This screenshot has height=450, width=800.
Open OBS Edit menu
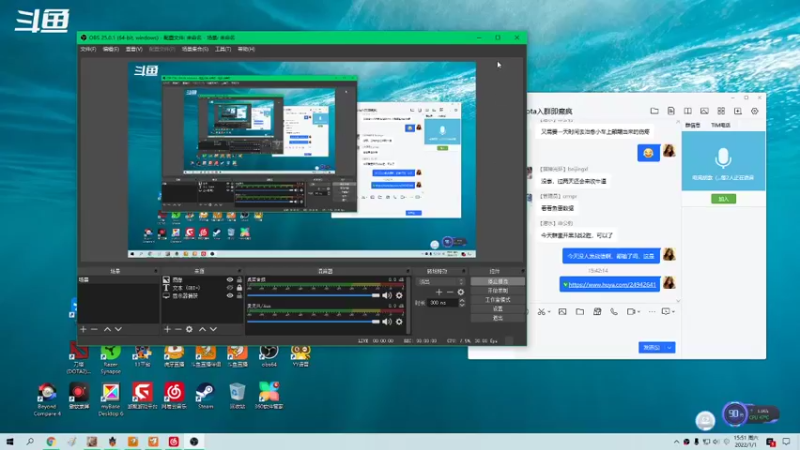point(110,49)
